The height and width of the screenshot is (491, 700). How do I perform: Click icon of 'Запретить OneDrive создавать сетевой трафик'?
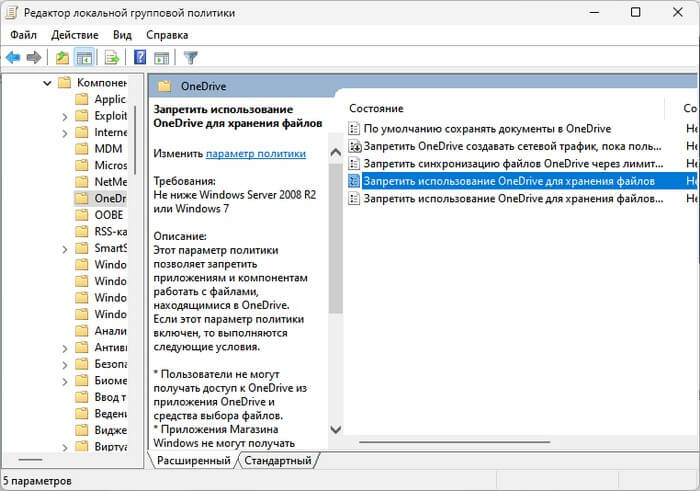pyautogui.click(x=354, y=146)
